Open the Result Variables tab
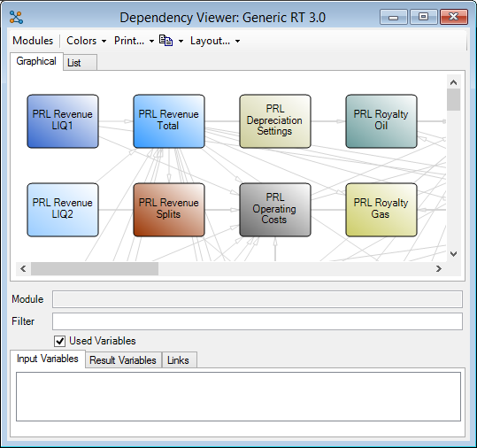 point(123,360)
